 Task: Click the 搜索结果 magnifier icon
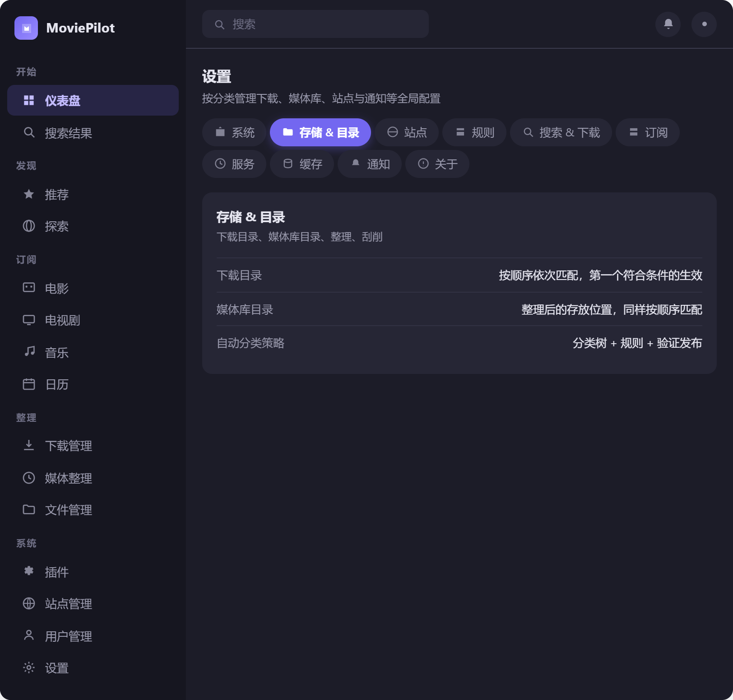[x=29, y=132]
